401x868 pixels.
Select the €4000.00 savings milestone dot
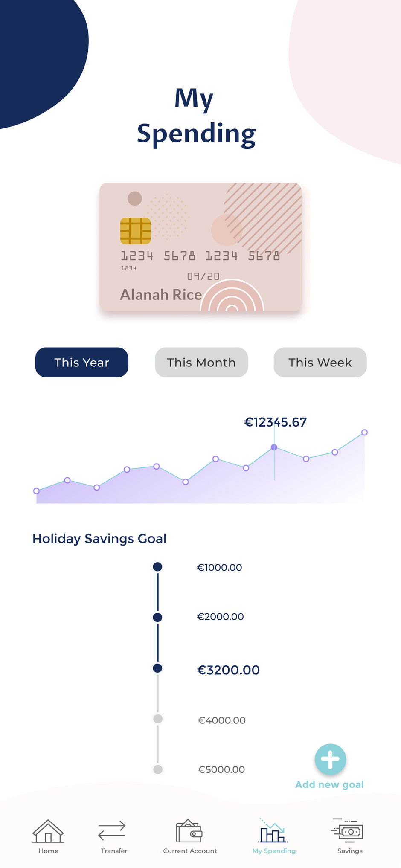coord(158,719)
